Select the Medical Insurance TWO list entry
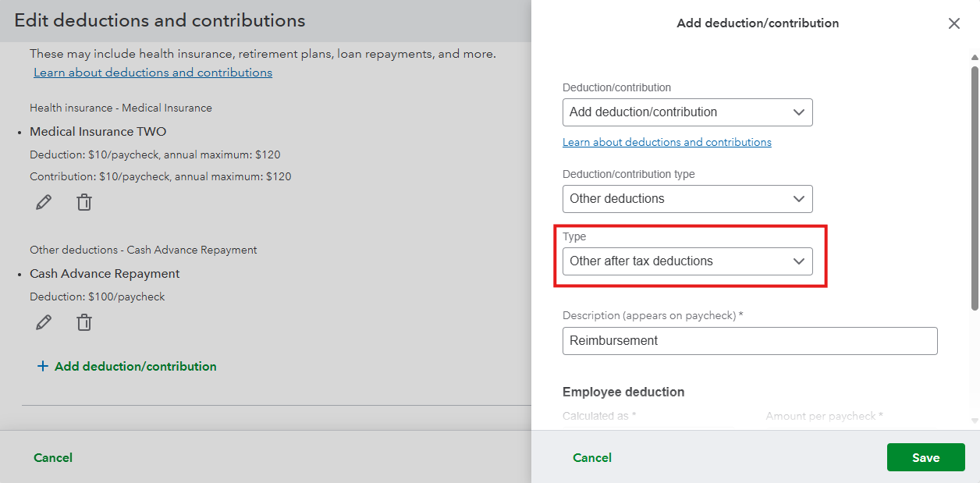The image size is (980, 483). pos(98,132)
